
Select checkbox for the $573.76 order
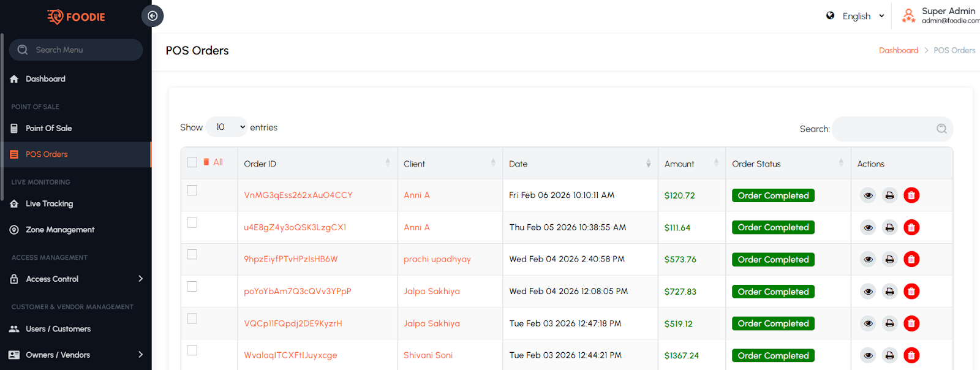(192, 254)
